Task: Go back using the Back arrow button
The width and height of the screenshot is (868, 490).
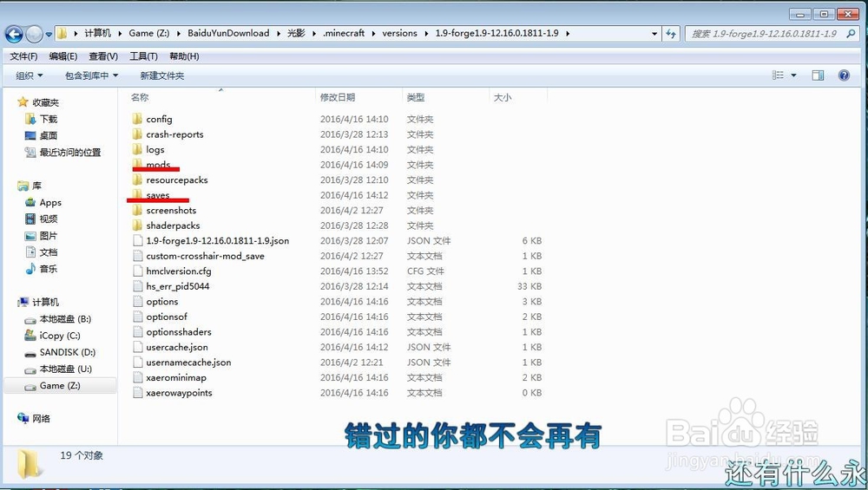Action: [14, 34]
